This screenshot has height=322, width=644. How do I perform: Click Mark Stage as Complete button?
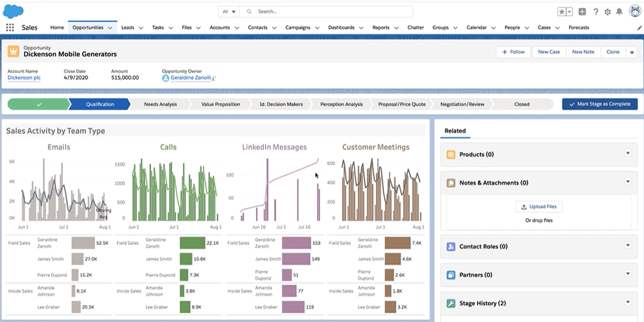pos(600,104)
